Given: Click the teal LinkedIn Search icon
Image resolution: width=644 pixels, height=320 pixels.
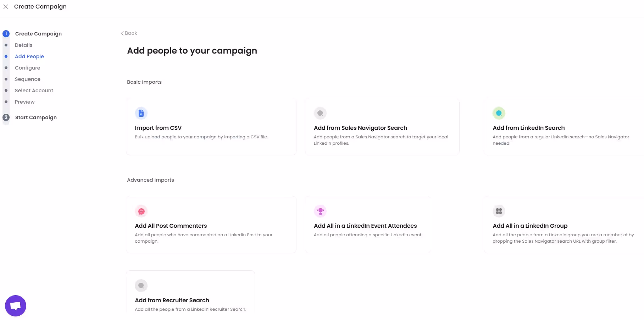Looking at the screenshot, I should (499, 113).
